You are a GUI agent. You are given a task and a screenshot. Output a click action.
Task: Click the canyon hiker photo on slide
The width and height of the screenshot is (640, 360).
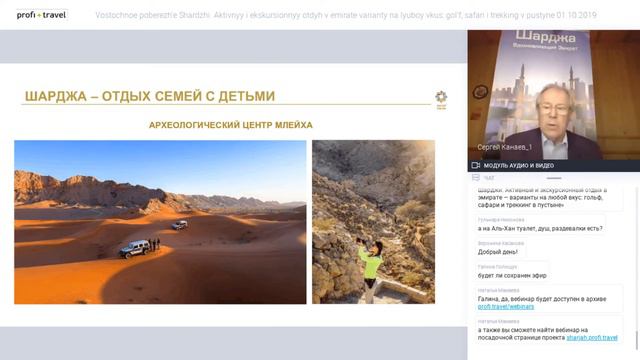click(x=373, y=222)
